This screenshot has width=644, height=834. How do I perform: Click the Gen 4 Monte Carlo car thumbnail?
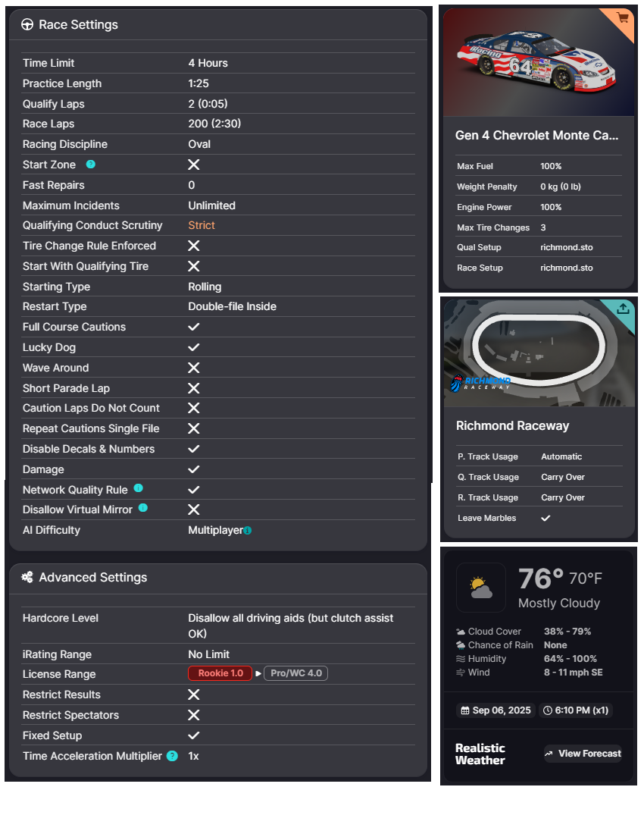point(538,63)
